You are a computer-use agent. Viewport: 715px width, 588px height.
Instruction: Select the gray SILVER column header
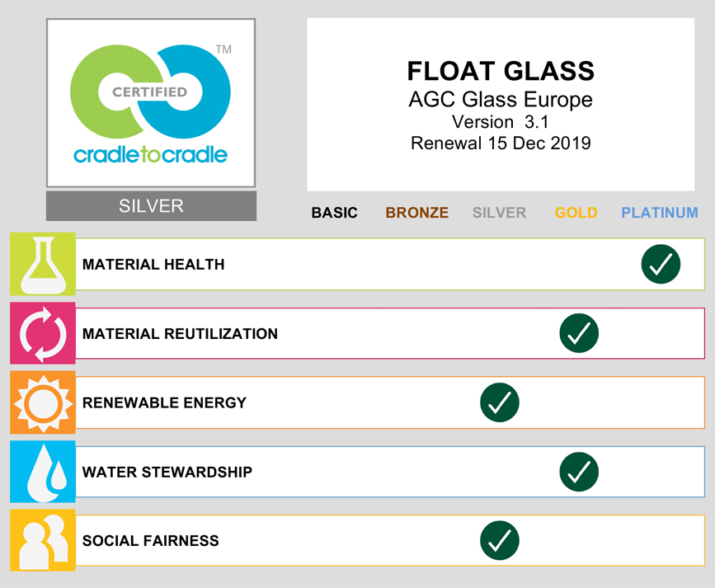pyautogui.click(x=499, y=213)
